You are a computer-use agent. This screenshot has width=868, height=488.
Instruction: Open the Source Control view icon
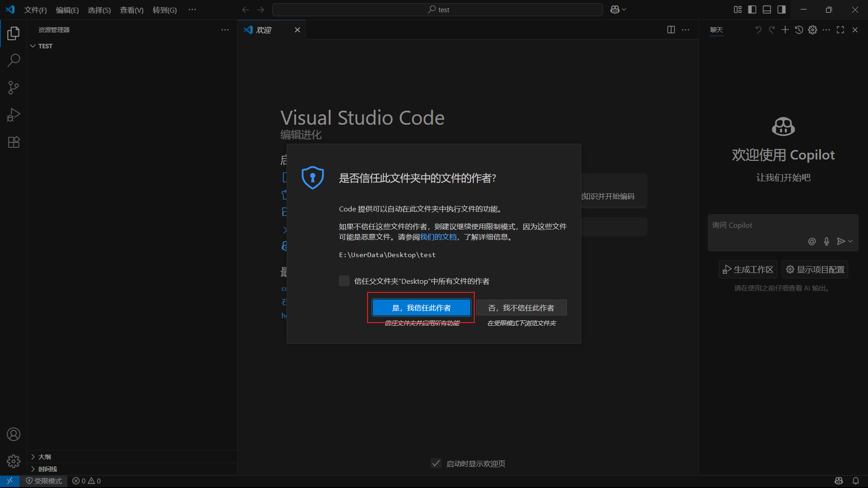click(x=14, y=88)
